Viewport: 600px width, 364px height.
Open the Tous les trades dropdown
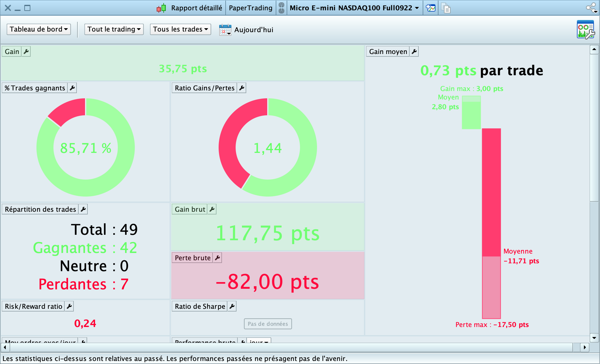[x=180, y=29]
